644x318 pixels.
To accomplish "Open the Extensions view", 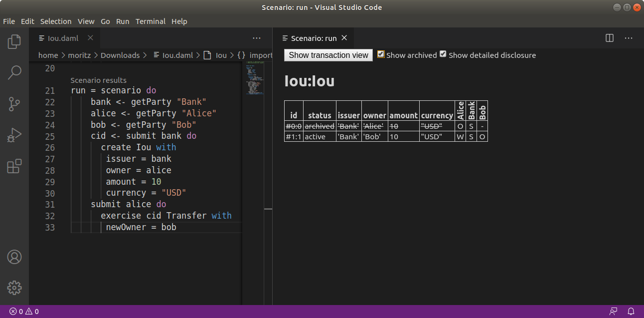I will pos(14,166).
